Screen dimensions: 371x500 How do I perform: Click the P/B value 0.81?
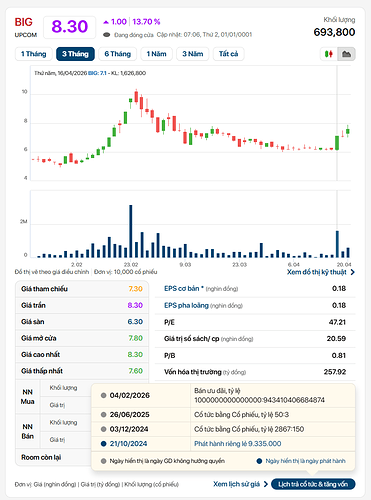[339, 355]
